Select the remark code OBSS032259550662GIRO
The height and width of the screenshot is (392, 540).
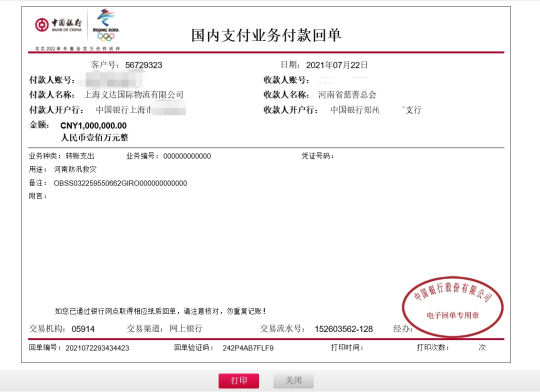pyautogui.click(x=120, y=183)
